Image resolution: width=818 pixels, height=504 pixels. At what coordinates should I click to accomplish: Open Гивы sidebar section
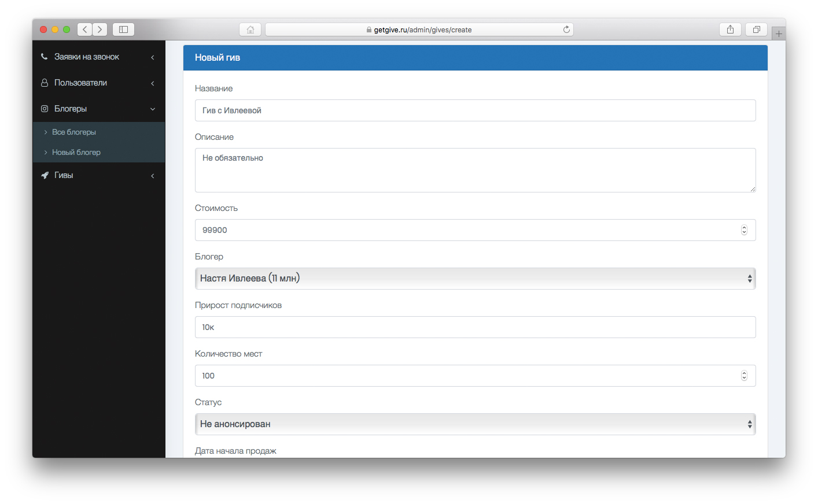pyautogui.click(x=99, y=175)
